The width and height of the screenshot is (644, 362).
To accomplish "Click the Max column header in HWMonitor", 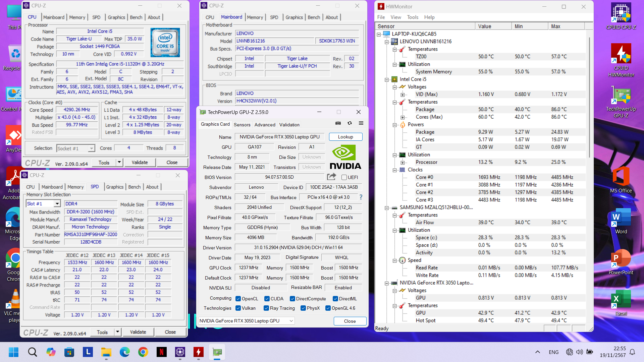I will point(566,26).
